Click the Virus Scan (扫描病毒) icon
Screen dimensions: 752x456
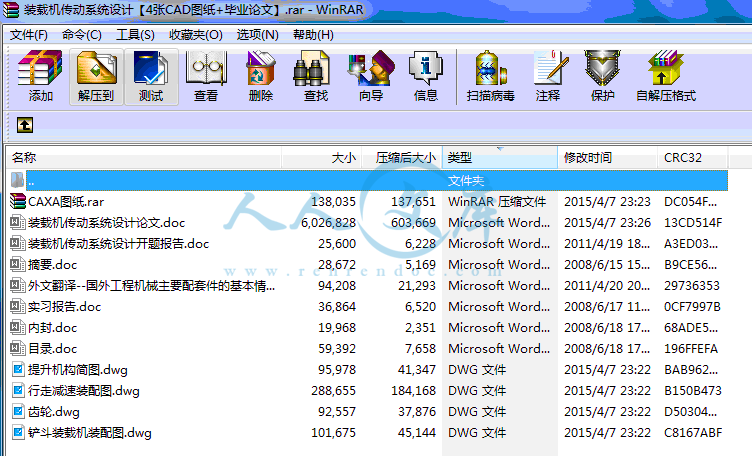(491, 68)
